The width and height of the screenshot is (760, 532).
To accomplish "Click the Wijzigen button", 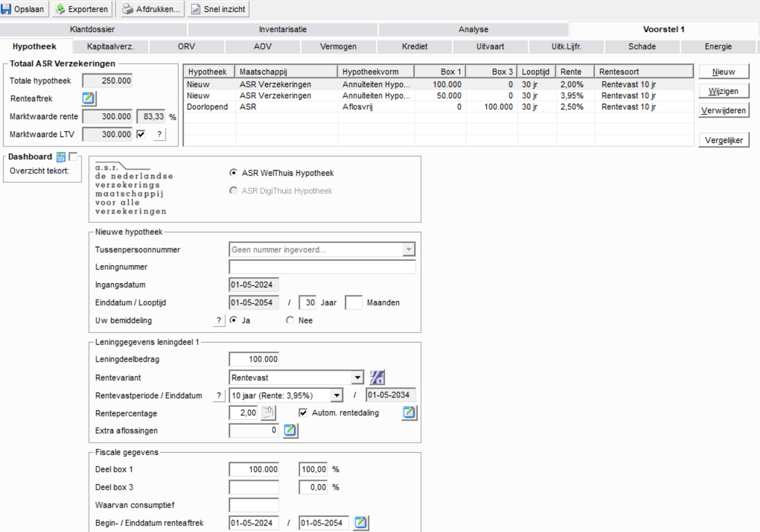I will click(x=724, y=91).
